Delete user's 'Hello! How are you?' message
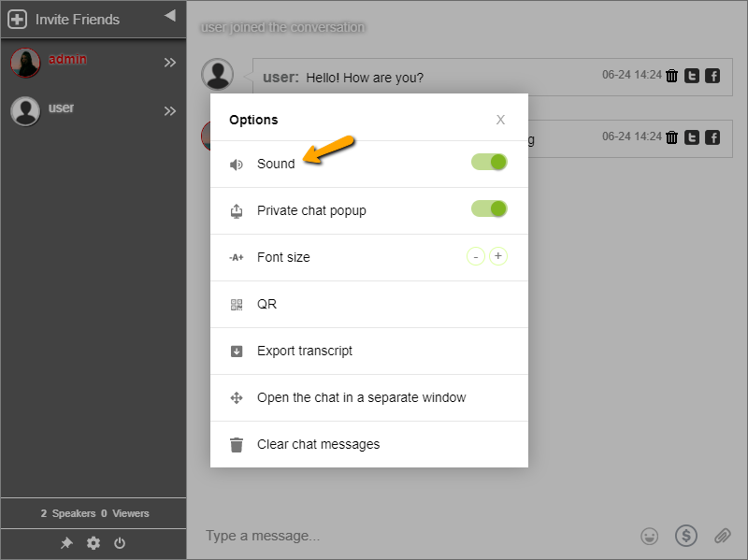 pyautogui.click(x=671, y=77)
